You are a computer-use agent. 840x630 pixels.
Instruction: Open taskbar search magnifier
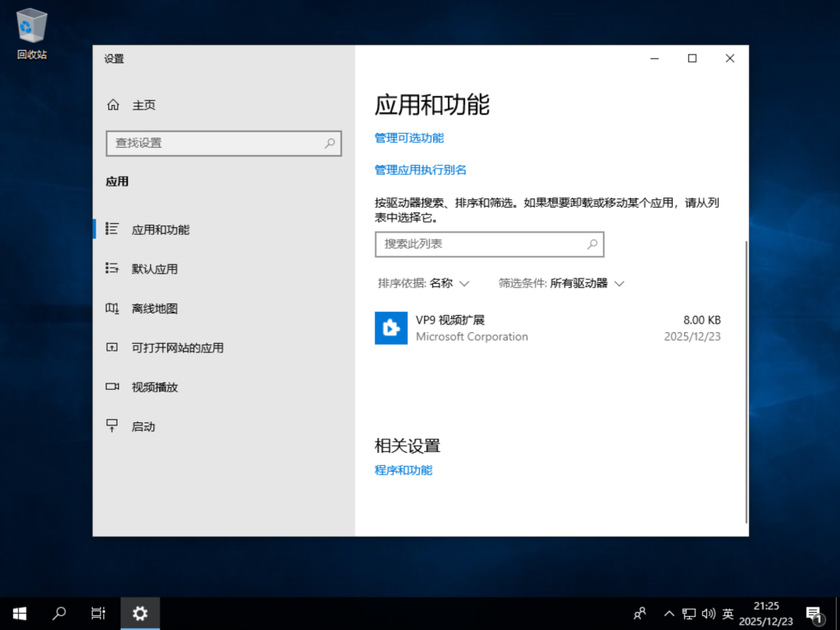(x=59, y=614)
